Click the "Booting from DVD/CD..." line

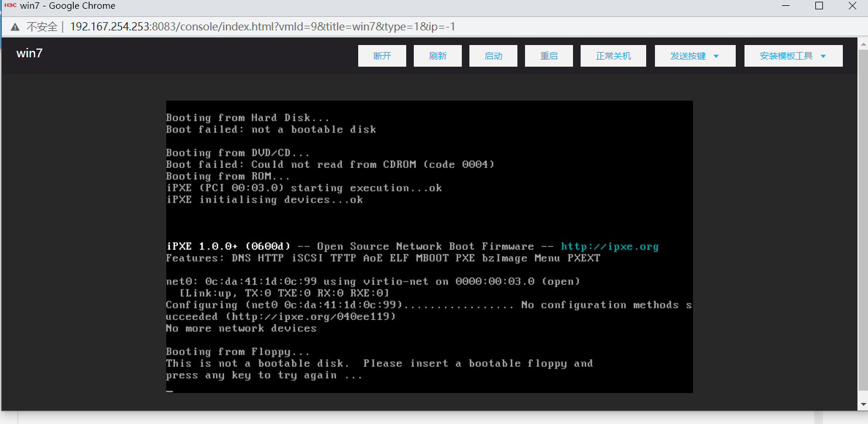[238, 153]
